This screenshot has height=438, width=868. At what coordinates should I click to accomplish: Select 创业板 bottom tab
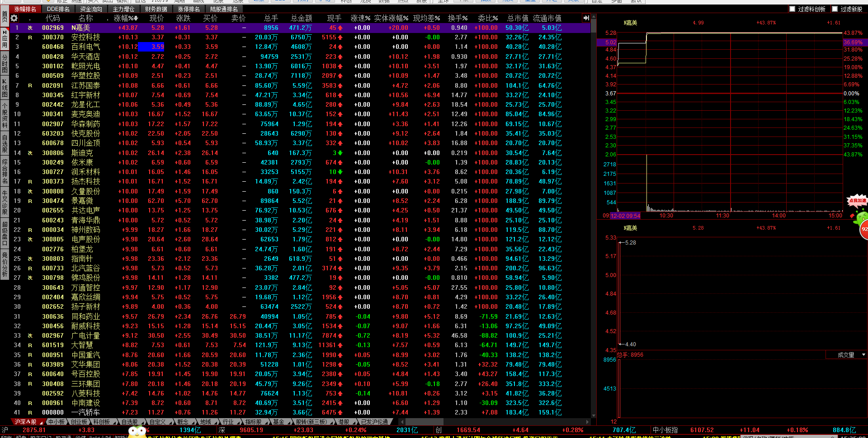point(79,422)
